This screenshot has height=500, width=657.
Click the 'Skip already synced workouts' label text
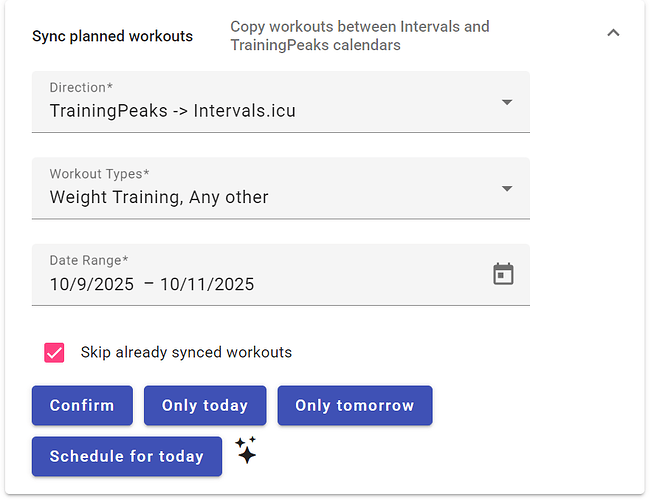186,352
